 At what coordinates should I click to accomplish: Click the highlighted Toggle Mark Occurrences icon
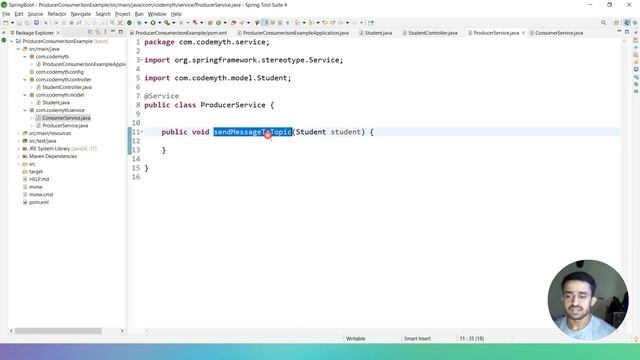point(265,23)
